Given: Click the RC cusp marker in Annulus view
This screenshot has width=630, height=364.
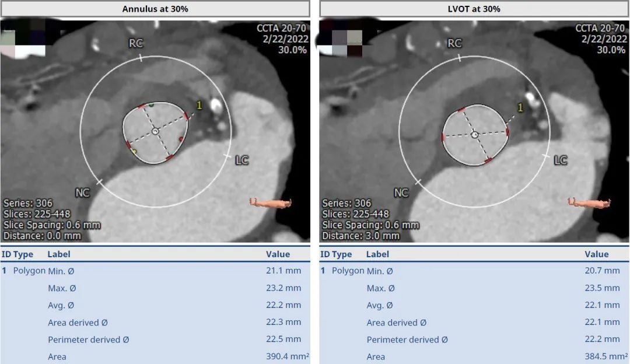Looking at the screenshot, I should pos(136,44).
